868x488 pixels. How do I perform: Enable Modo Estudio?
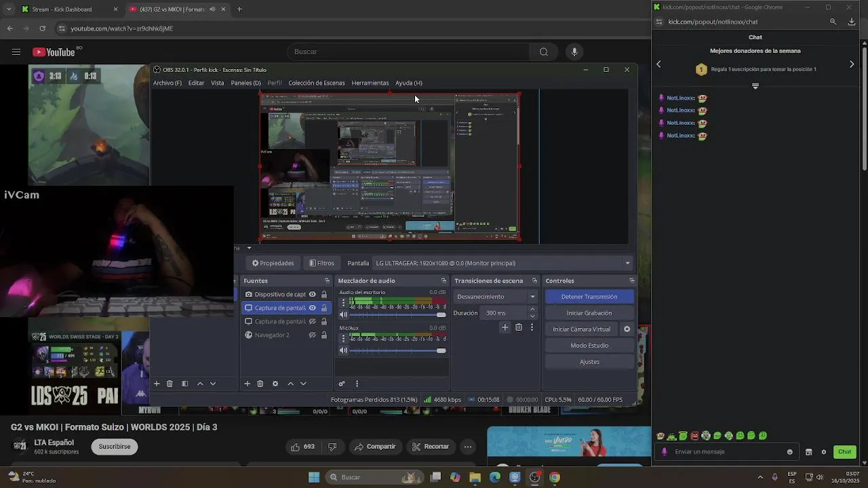589,346
